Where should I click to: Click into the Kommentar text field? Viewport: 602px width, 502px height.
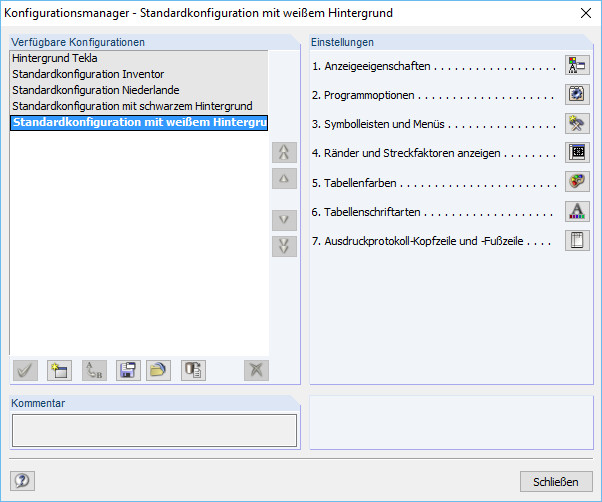click(x=154, y=430)
